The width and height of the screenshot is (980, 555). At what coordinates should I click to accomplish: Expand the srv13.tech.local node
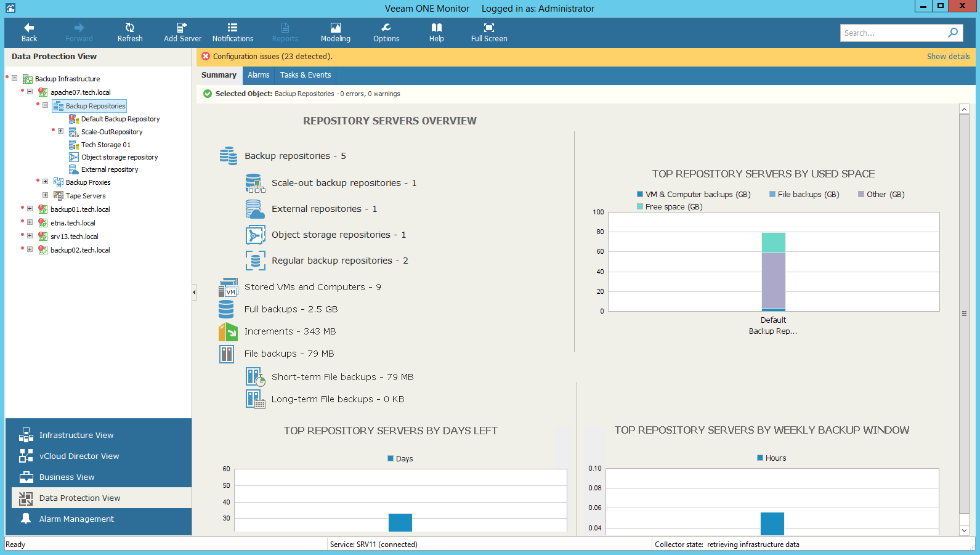(x=30, y=236)
